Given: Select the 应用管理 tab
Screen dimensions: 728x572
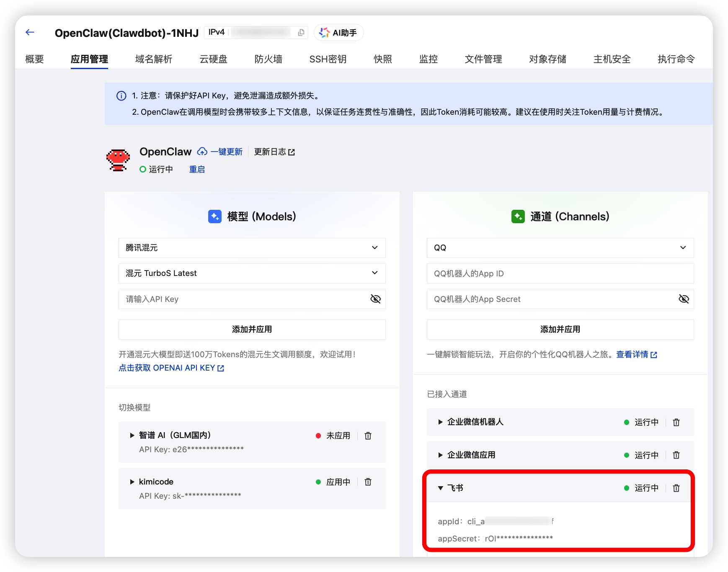Looking at the screenshot, I should click(89, 59).
